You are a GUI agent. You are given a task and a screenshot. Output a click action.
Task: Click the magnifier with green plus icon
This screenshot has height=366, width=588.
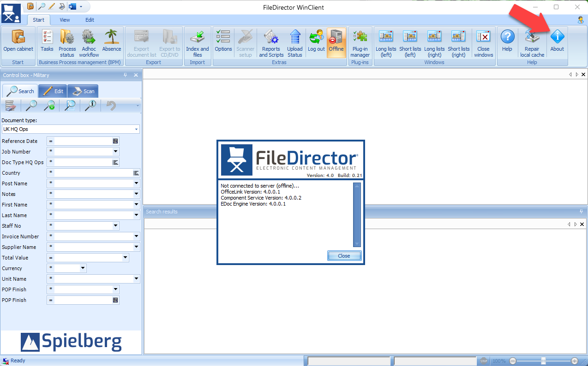49,106
